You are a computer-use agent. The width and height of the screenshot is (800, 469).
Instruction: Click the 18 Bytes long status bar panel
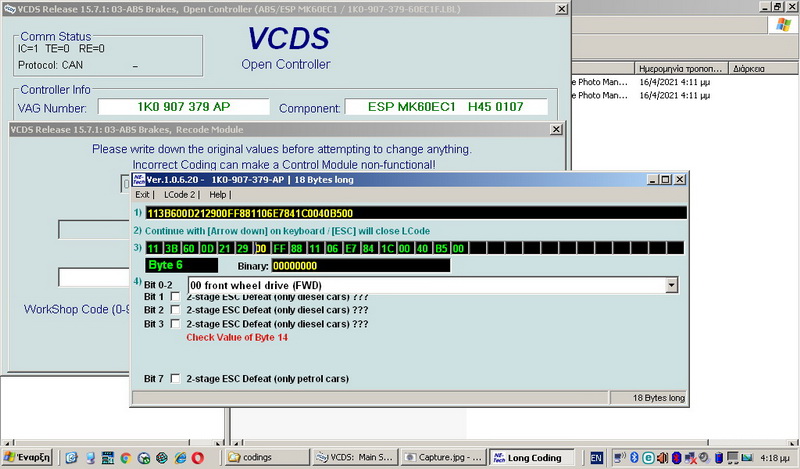coord(649,398)
